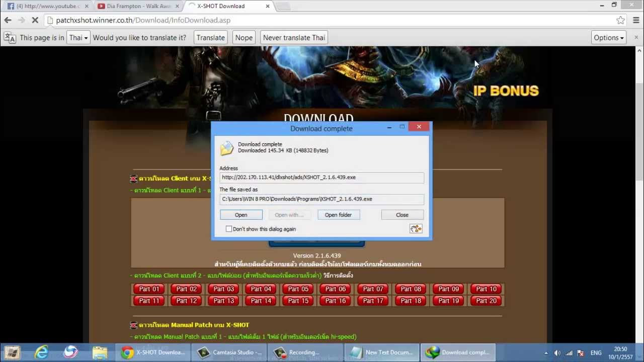
Task: Click the Part 05 download button
Action: pyautogui.click(x=298, y=289)
